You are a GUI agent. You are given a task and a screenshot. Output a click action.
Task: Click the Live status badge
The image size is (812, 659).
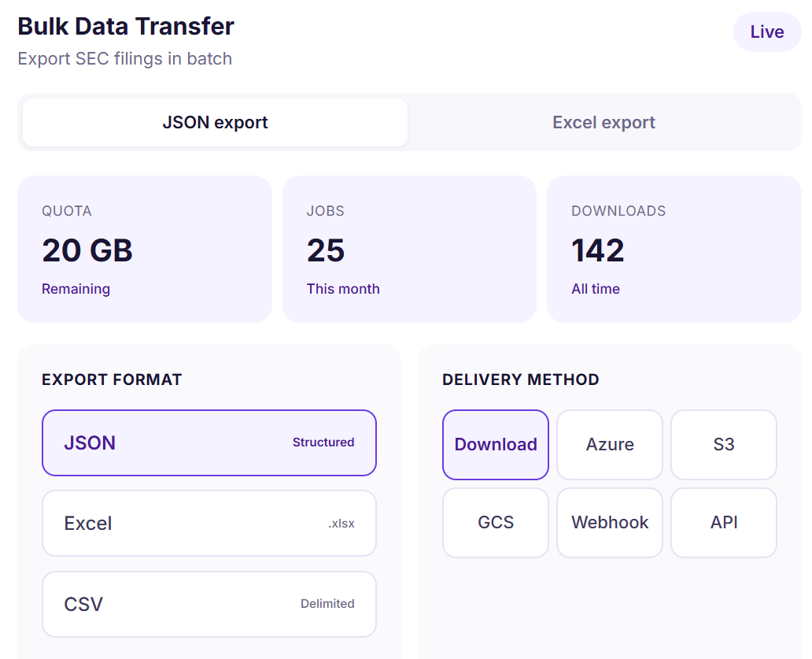pos(767,31)
